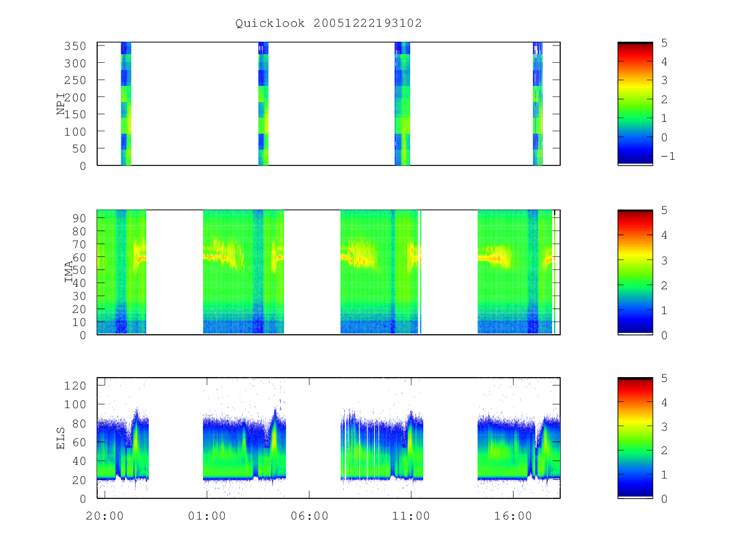
Task: Click the 16:00 time axis label
Action: coord(513,516)
